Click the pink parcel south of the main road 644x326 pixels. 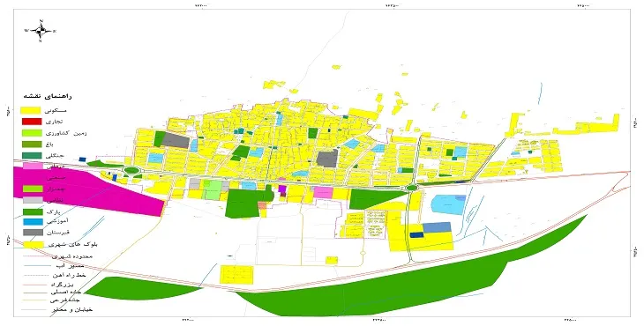pyautogui.click(x=323, y=193)
